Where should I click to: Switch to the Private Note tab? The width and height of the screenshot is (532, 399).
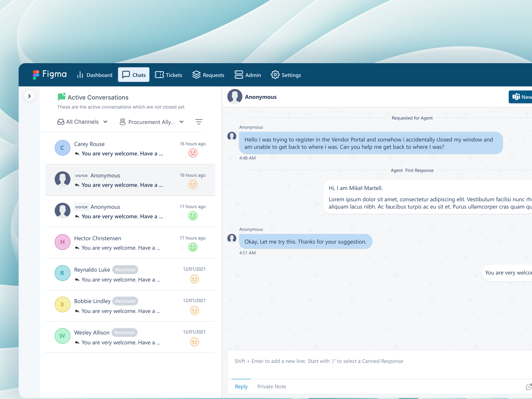(x=271, y=387)
